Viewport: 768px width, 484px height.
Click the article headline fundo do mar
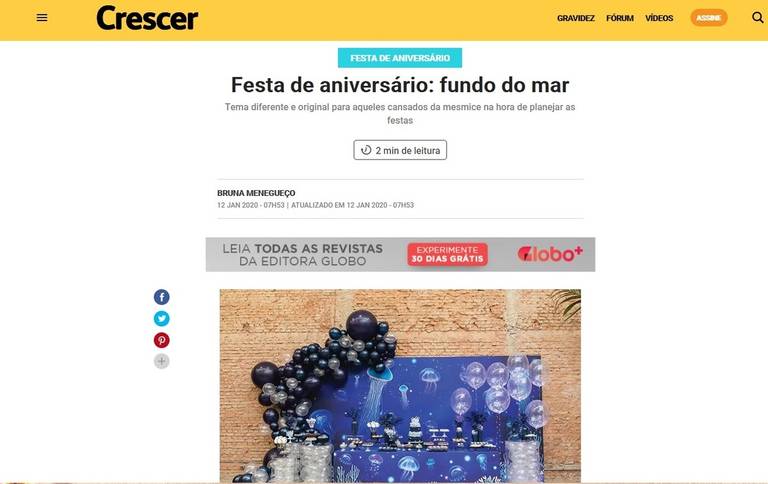tap(400, 85)
